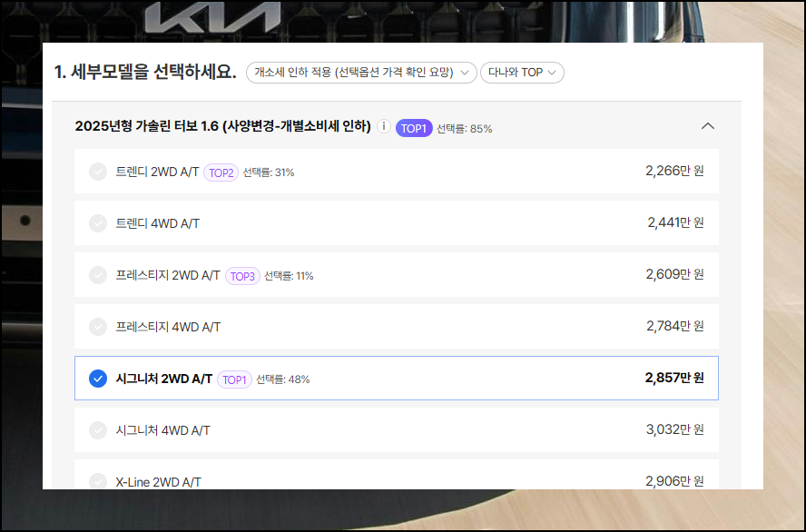This screenshot has width=806, height=532.
Task: Select the 시그니처 4WD A/T radio check
Action: (x=98, y=429)
